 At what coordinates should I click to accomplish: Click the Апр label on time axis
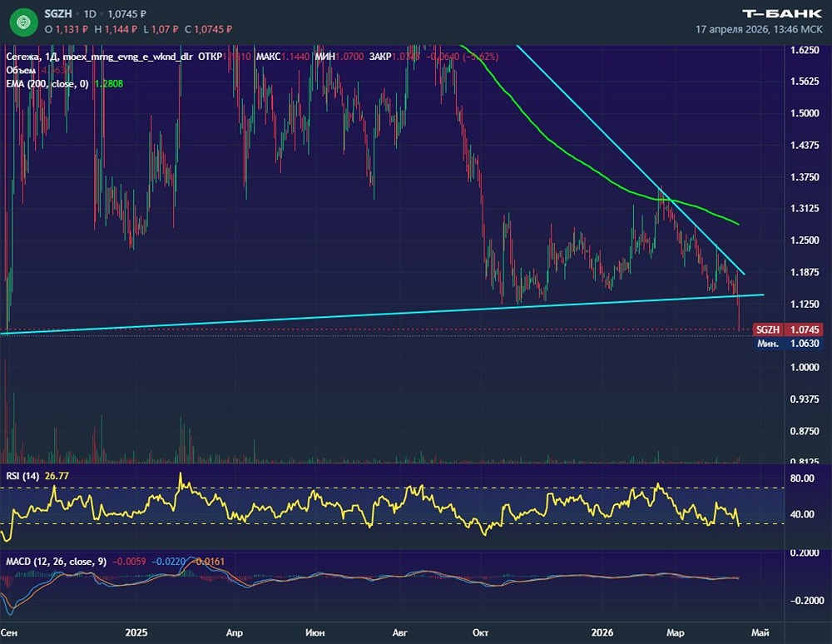tap(234, 632)
